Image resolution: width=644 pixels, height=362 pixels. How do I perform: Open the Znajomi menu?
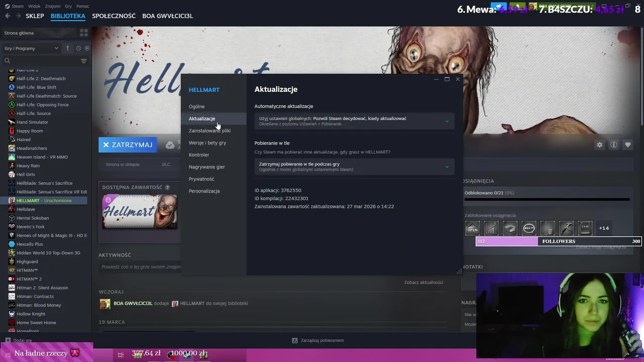[x=53, y=6]
